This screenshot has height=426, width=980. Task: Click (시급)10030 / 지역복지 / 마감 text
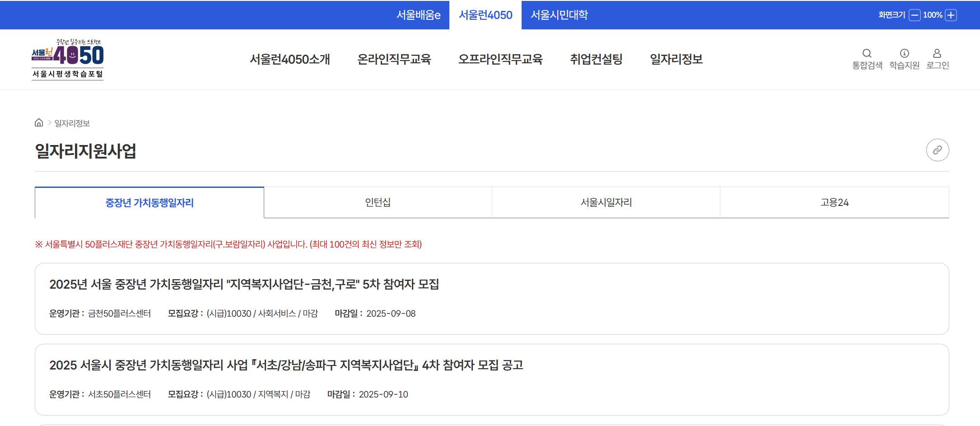pos(258,394)
